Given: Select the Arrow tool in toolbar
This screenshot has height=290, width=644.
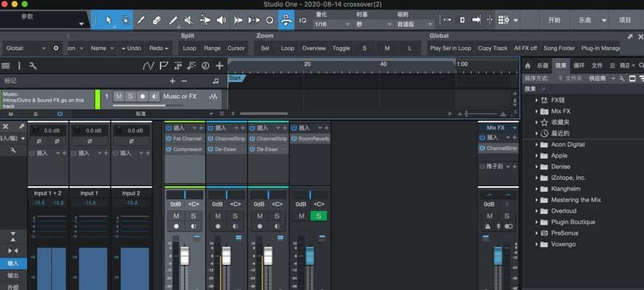Looking at the screenshot, I should (109, 20).
